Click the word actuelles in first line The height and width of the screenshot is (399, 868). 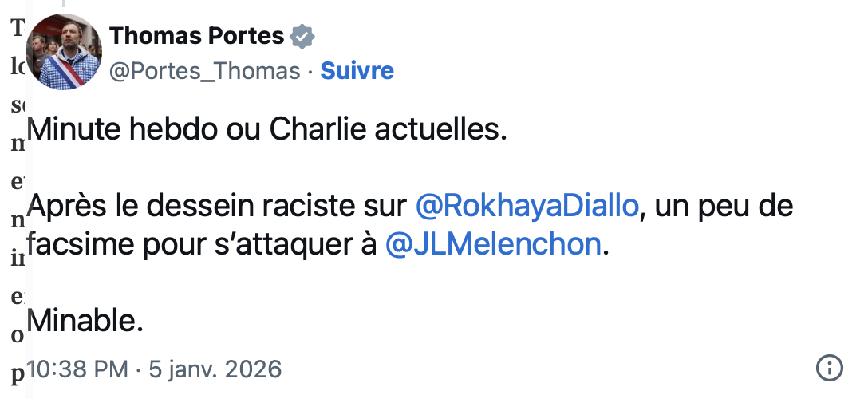[x=448, y=129]
